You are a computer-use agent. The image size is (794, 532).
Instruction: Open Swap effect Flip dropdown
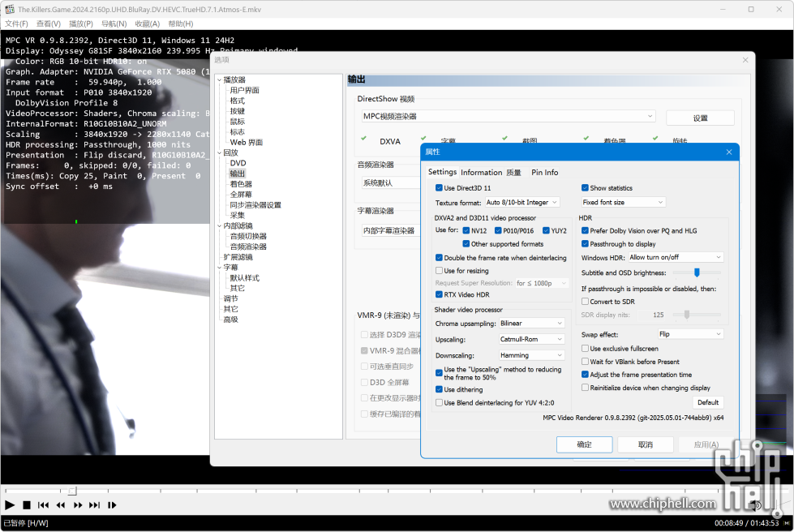(x=690, y=334)
